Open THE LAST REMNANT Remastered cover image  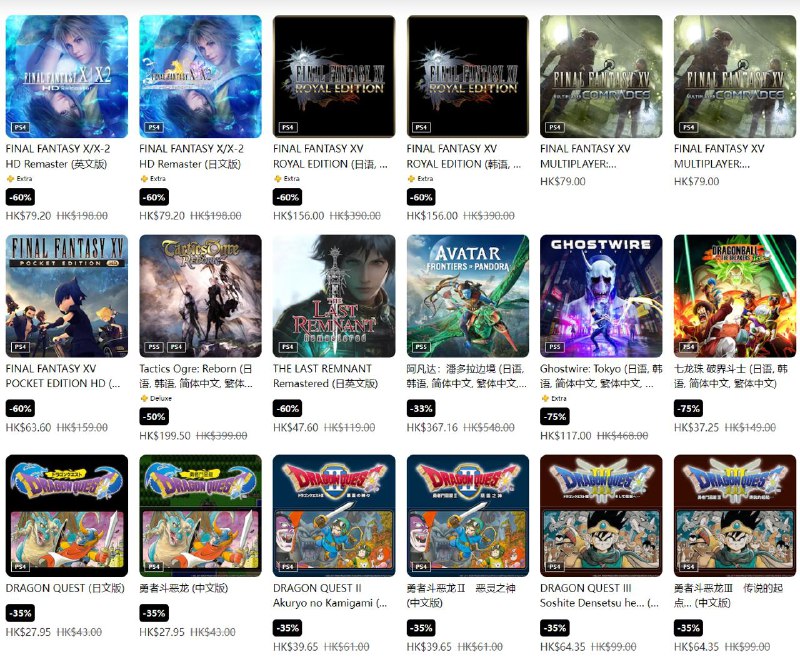[334, 296]
